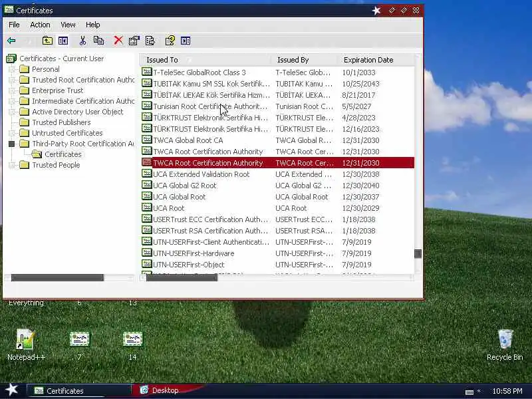The height and width of the screenshot is (399, 532).
Task: Expand the Untrusted Certificates tree node
Action: point(12,133)
